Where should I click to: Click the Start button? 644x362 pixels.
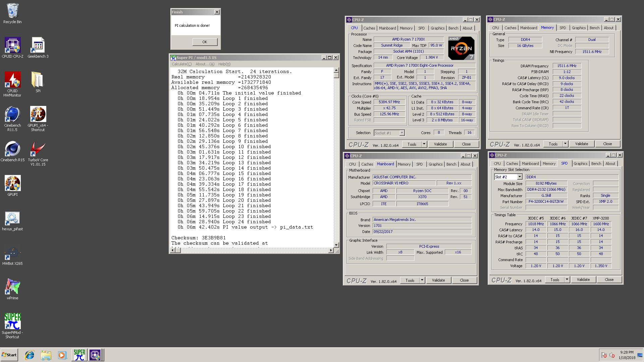9,355
